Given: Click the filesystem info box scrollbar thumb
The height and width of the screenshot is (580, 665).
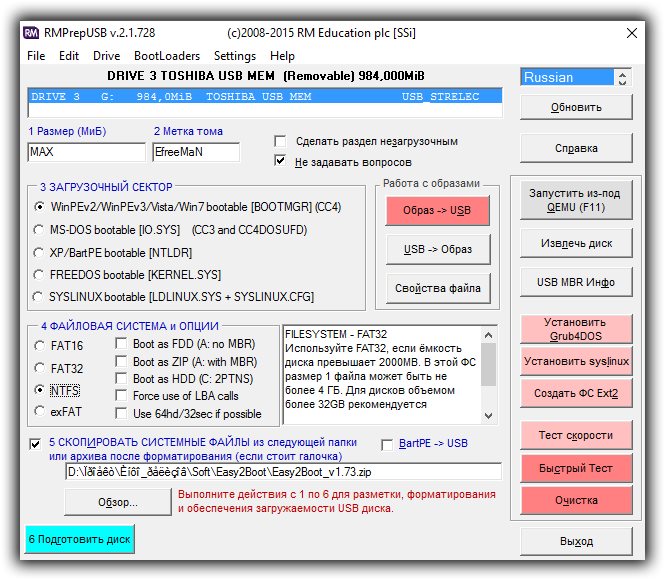Looking at the screenshot, I should point(489,365).
